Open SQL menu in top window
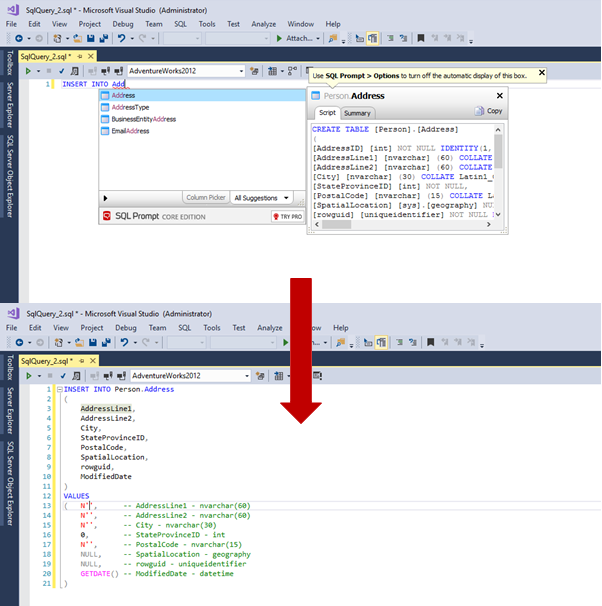The width and height of the screenshot is (602, 606). click(x=180, y=24)
